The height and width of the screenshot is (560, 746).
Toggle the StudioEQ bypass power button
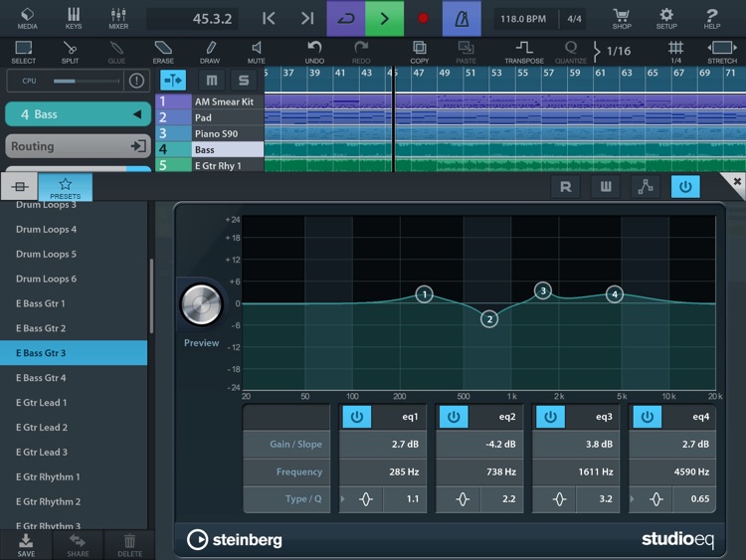click(x=685, y=187)
